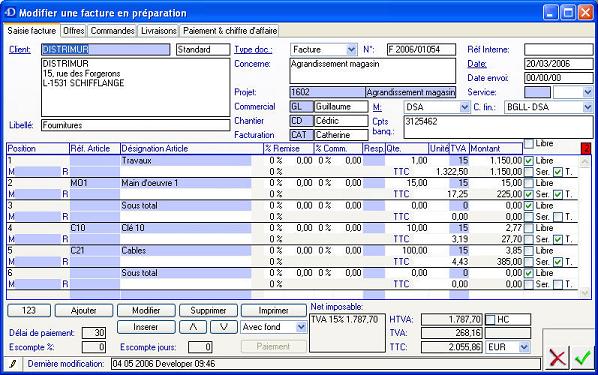The height and width of the screenshot is (375, 598).
Task: Switch to the Offres tab
Action: pyautogui.click(x=73, y=31)
